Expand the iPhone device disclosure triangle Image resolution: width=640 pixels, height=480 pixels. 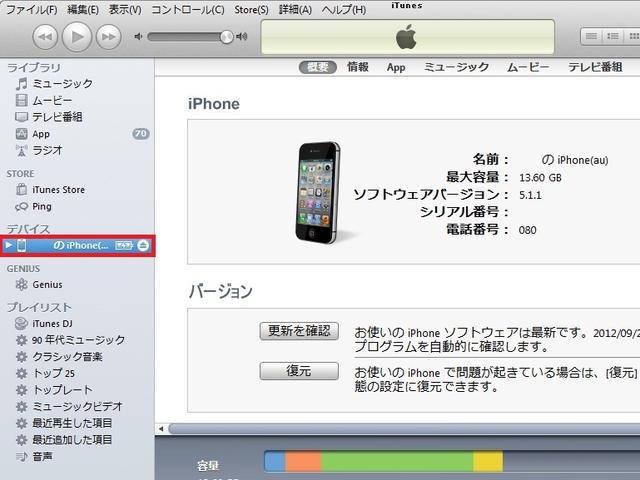9,245
